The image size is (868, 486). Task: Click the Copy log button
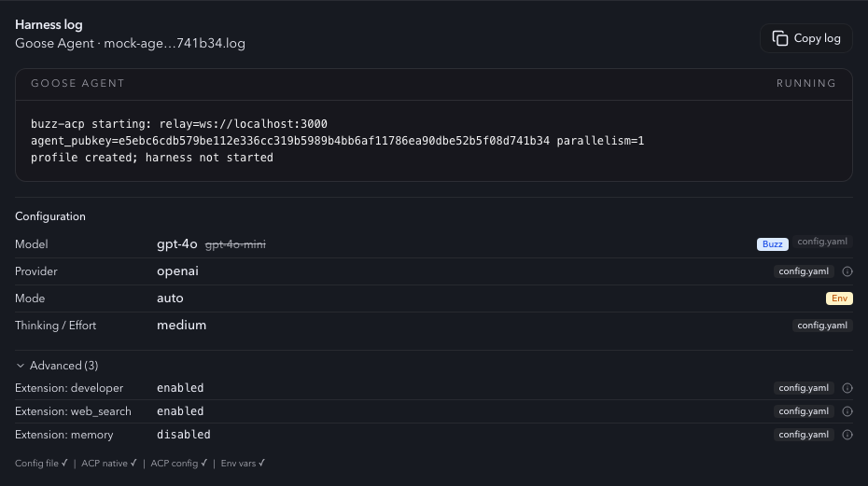tap(806, 38)
